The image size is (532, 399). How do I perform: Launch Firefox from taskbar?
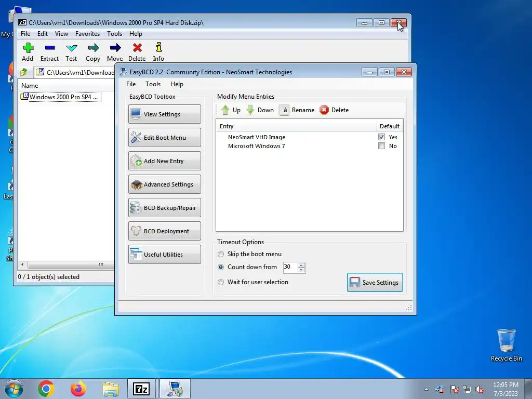coord(78,389)
